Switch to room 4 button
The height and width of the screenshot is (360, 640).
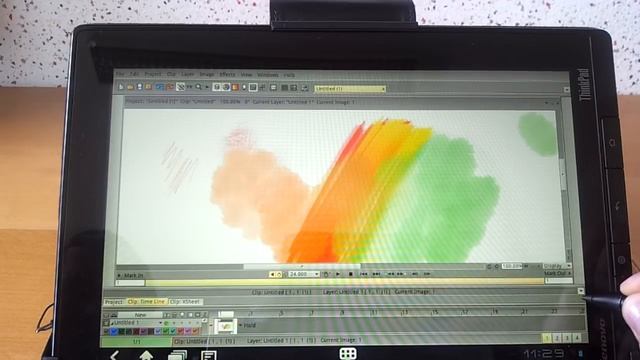point(577,338)
